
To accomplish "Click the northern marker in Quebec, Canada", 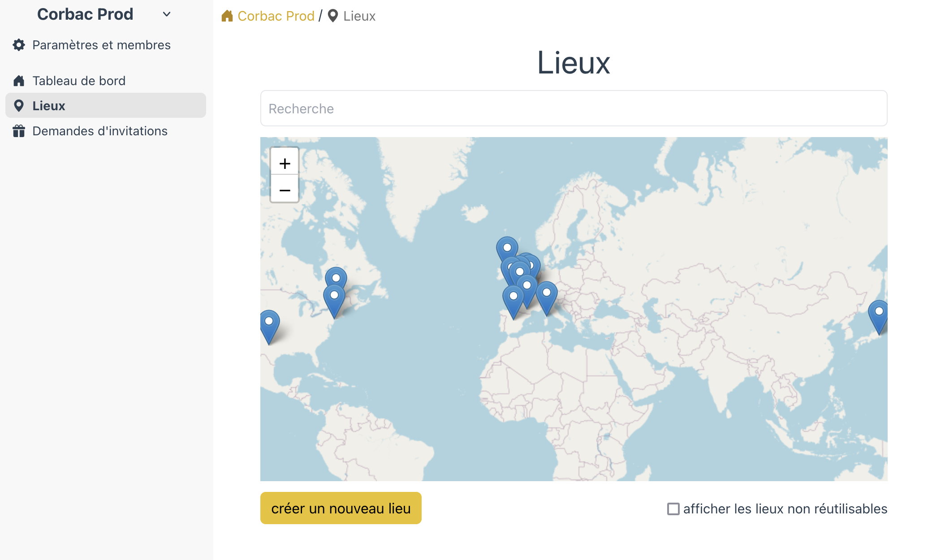I will click(336, 276).
